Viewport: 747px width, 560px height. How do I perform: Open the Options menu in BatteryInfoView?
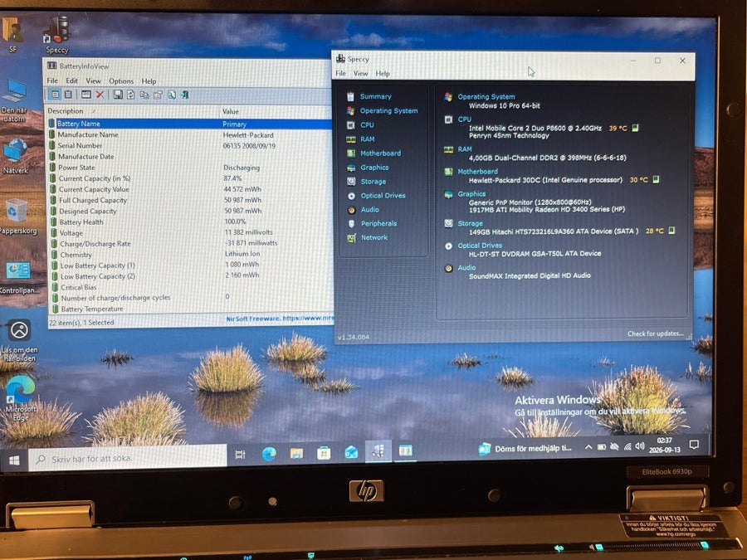coord(121,81)
